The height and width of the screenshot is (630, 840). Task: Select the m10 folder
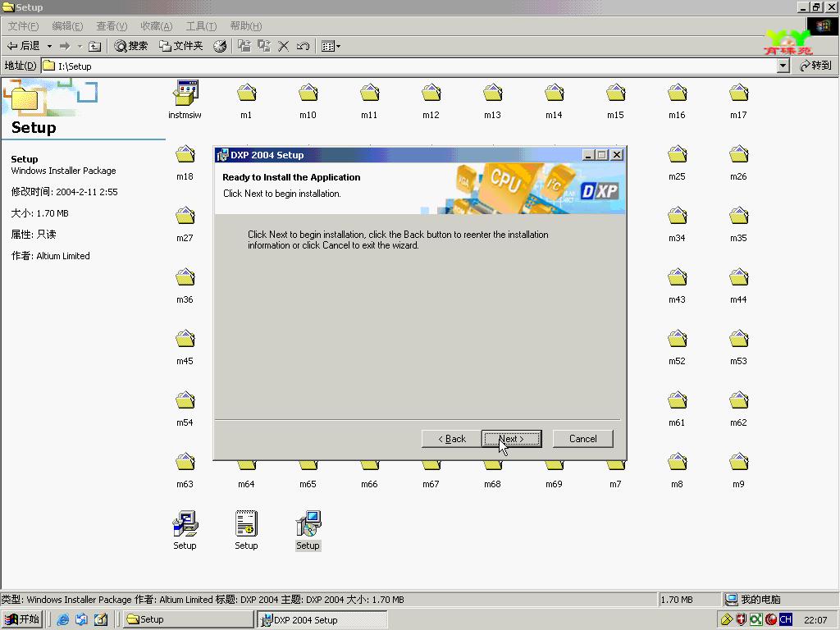(x=308, y=100)
